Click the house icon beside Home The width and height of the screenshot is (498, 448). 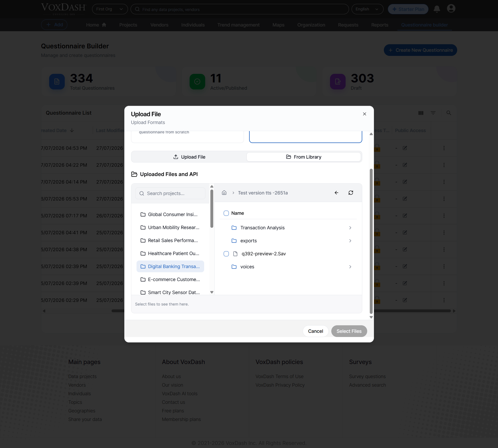[104, 25]
